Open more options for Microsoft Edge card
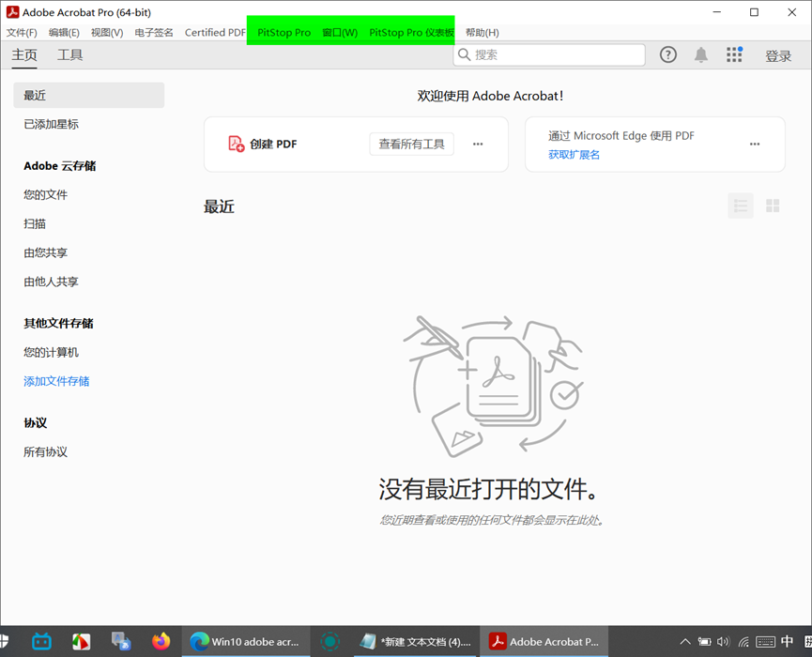 tap(755, 144)
